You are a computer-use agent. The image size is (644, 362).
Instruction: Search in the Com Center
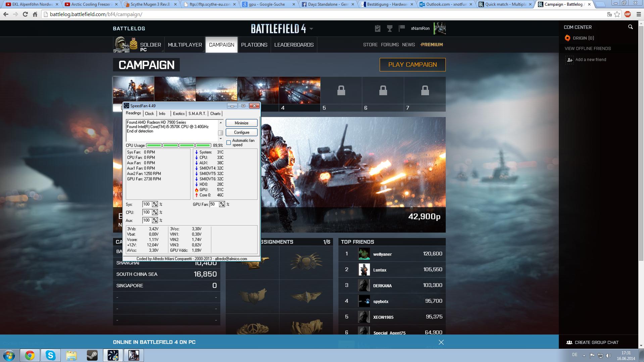[x=630, y=27]
